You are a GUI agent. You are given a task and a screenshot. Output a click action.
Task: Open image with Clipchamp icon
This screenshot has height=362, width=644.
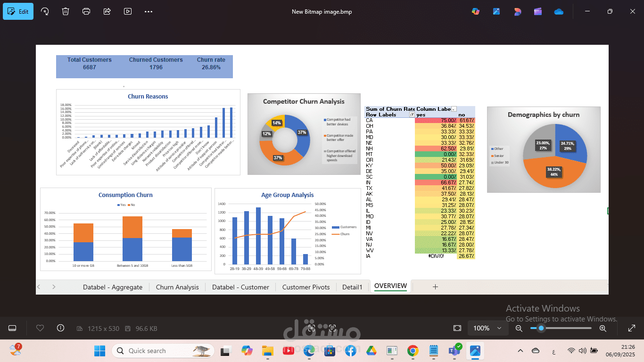click(538, 11)
